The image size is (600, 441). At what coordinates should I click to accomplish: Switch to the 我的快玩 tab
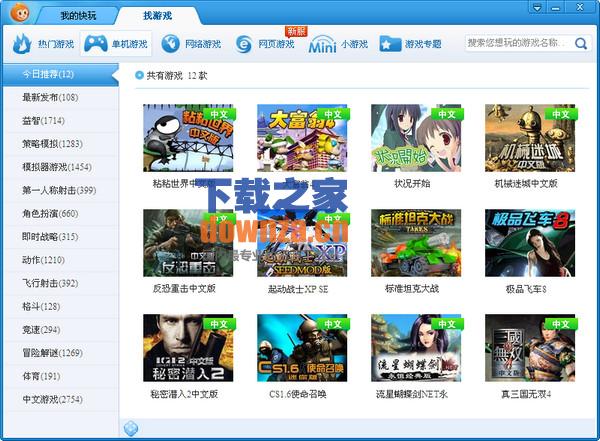[x=78, y=16]
